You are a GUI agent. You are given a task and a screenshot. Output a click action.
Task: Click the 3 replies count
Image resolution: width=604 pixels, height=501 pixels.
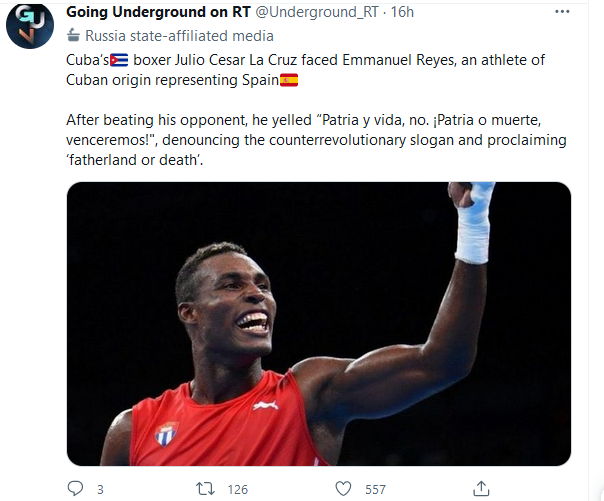[x=100, y=489]
